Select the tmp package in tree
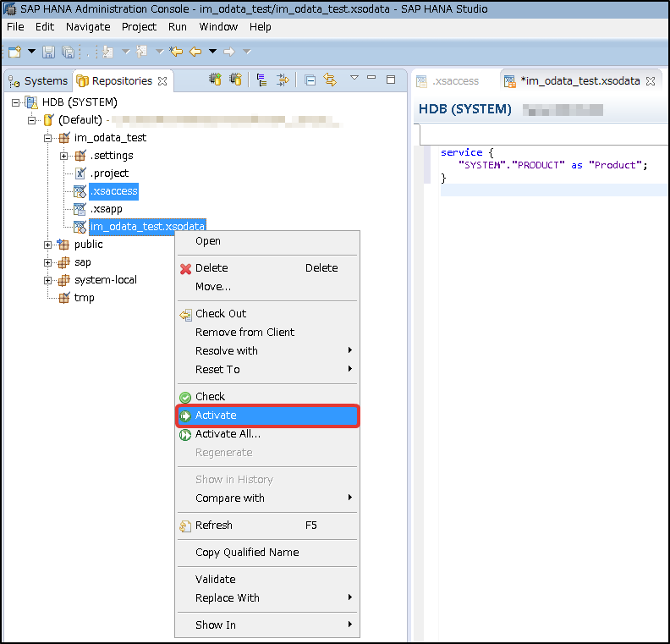The width and height of the screenshot is (670, 644). 85,298
